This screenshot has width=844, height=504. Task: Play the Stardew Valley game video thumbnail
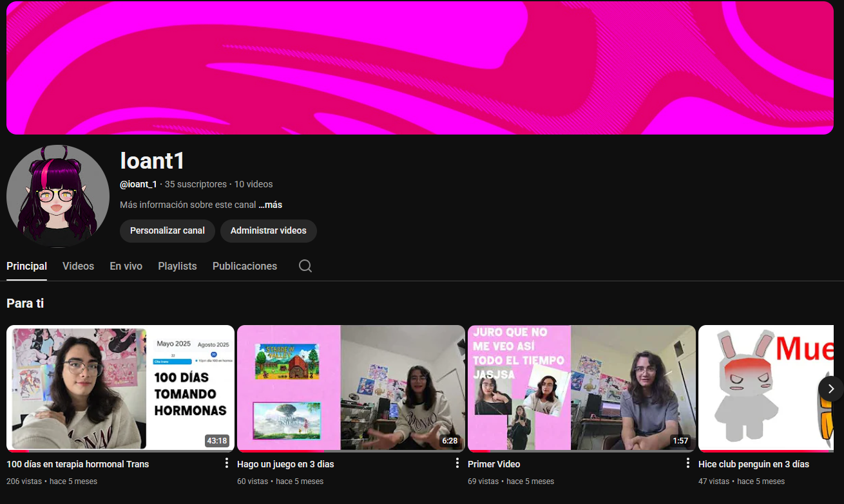click(x=351, y=387)
